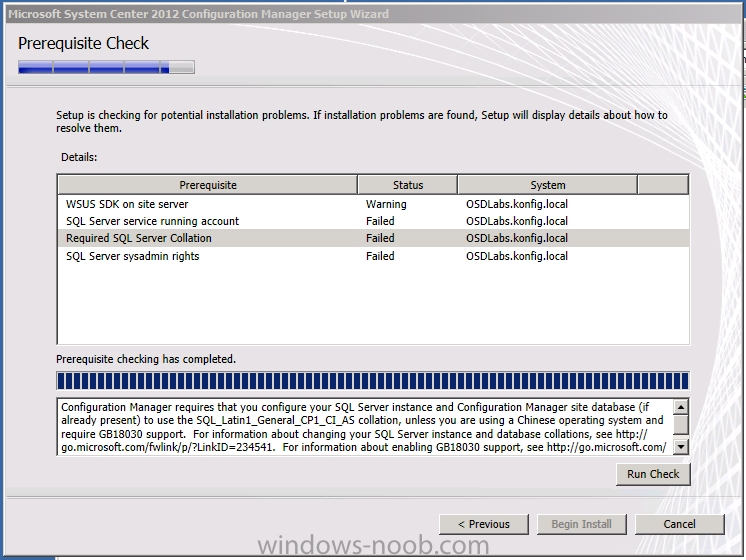
Task: Click Failed status for SQL Server sysadmin rights
Action: (380, 256)
